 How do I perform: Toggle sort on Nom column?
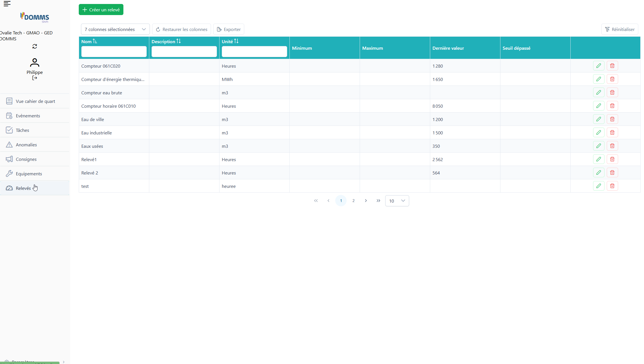pyautogui.click(x=95, y=41)
